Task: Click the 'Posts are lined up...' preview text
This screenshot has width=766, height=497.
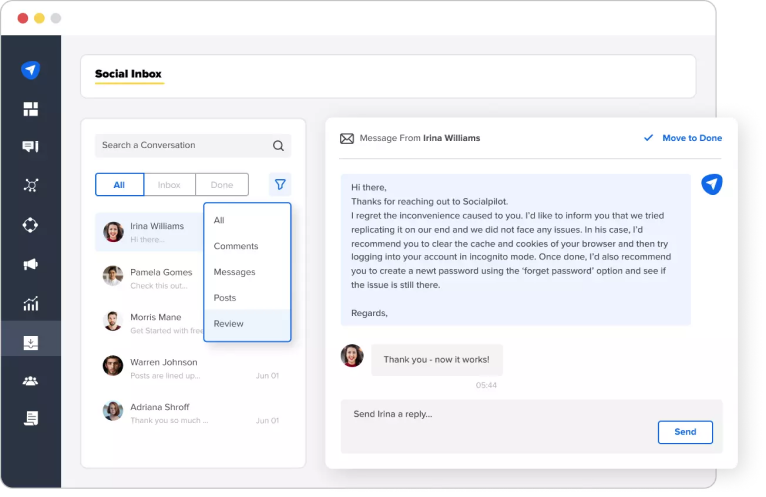Action: [165, 375]
